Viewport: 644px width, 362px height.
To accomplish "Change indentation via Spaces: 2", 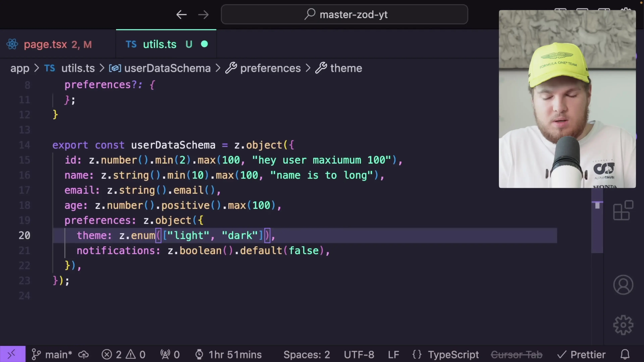I will click(307, 354).
